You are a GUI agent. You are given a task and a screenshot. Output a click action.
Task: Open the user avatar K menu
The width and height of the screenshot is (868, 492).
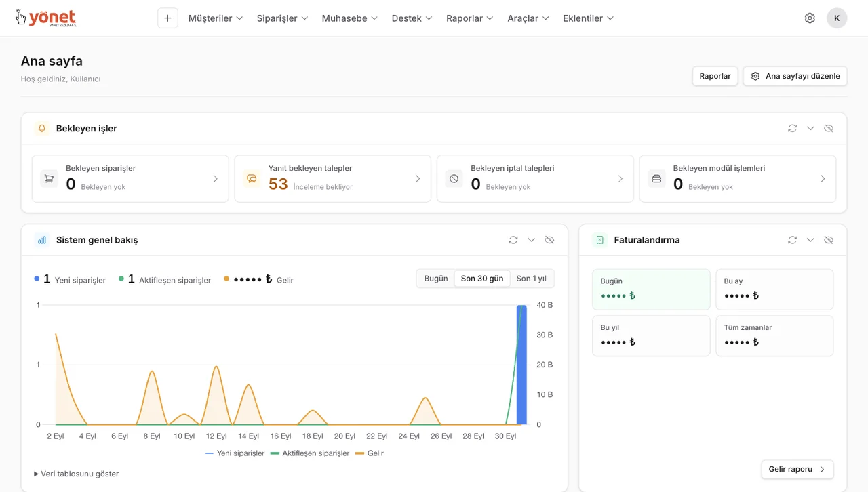(x=837, y=18)
